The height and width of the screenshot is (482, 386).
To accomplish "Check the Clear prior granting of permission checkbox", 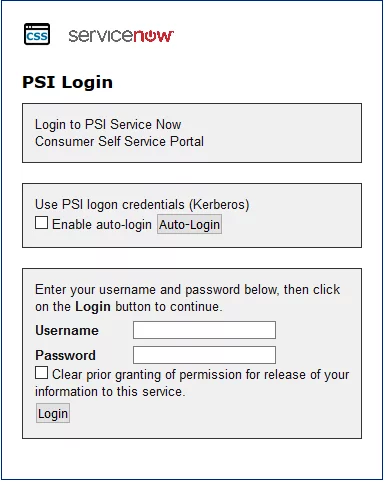I will point(41,373).
